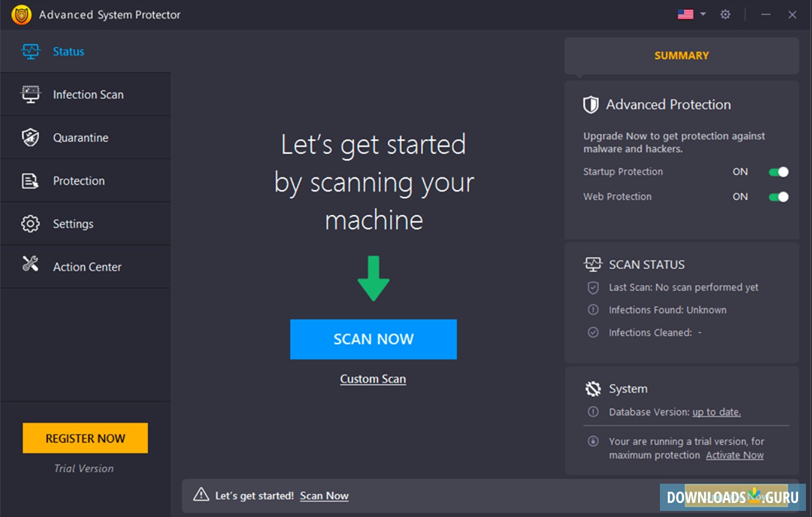Click the 'Let's get started' heading
This screenshot has height=517, width=812.
pos(374,182)
